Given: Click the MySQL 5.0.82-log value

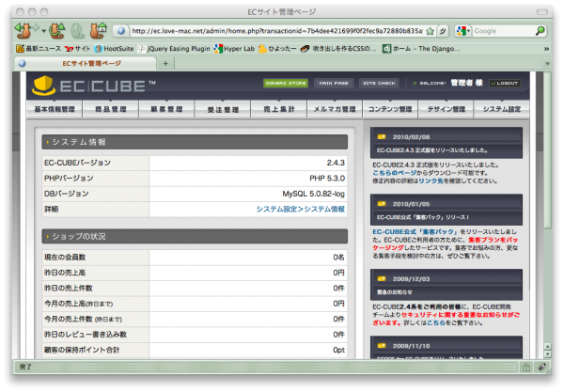Looking at the screenshot, I should pyautogui.click(x=313, y=194).
